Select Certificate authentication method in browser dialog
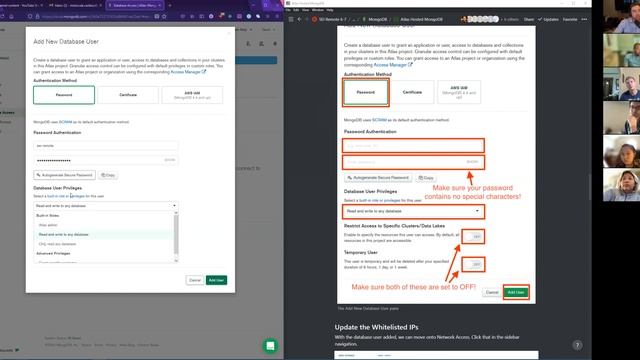 point(128,95)
